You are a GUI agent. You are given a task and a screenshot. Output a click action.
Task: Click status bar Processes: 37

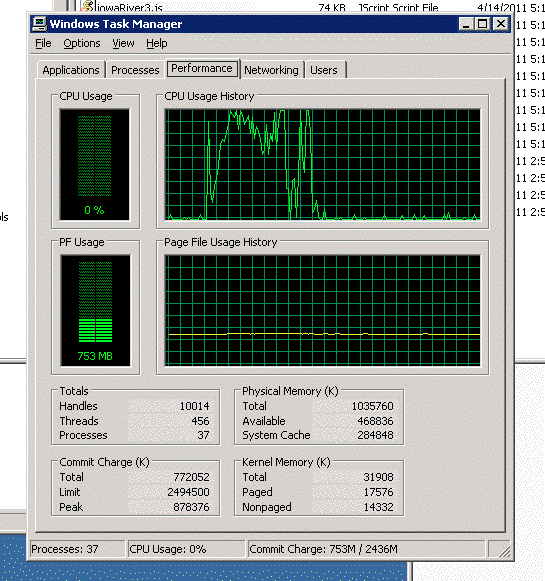click(77, 549)
